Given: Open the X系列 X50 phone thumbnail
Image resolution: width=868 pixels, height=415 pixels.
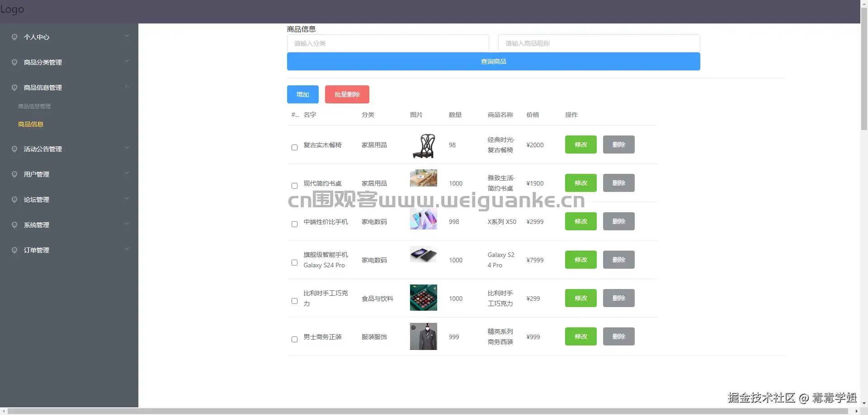Looking at the screenshot, I should [424, 219].
